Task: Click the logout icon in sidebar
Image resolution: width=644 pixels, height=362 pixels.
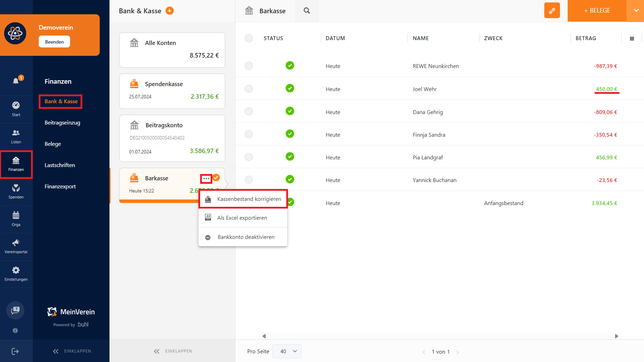Action: point(15,351)
